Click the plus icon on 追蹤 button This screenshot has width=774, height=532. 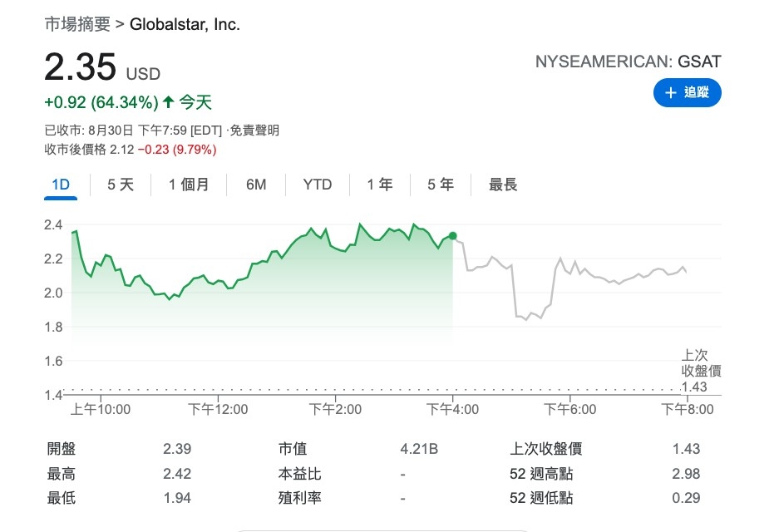coord(671,93)
